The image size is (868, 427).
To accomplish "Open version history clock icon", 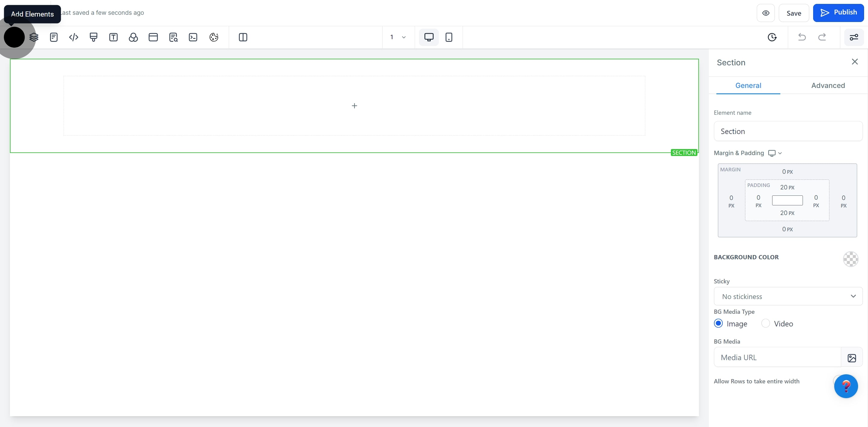I will click(772, 37).
